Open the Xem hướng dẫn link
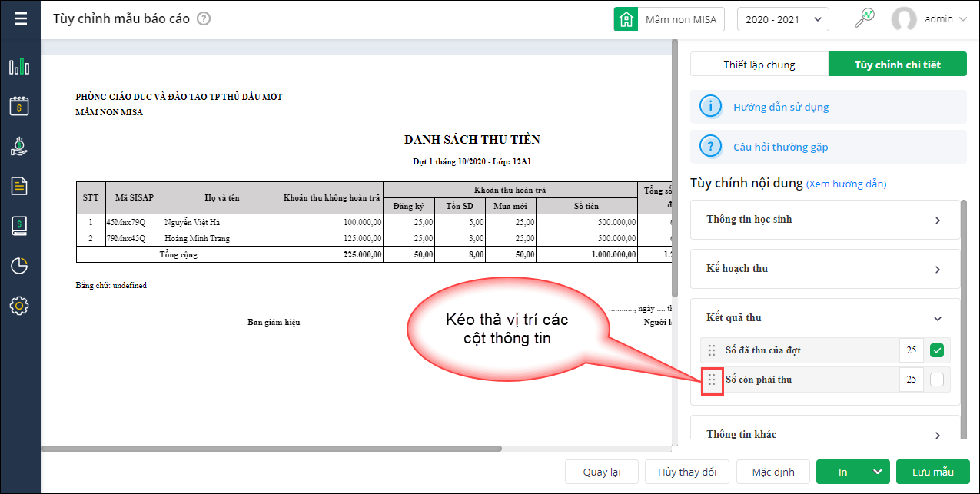 point(845,184)
